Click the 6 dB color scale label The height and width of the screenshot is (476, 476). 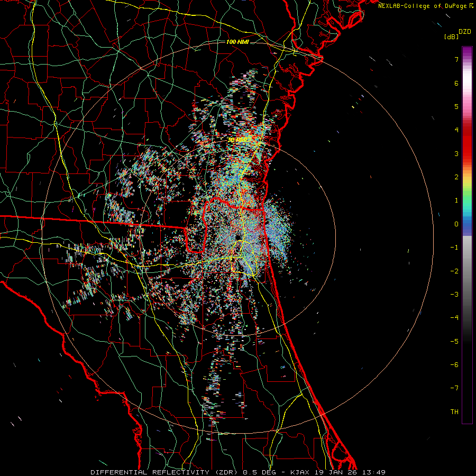pyautogui.click(x=456, y=83)
